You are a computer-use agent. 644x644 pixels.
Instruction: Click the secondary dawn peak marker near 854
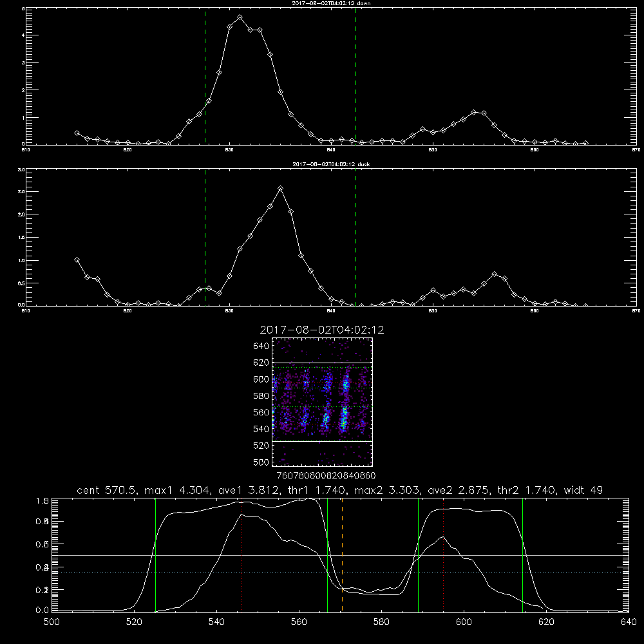coord(474,112)
